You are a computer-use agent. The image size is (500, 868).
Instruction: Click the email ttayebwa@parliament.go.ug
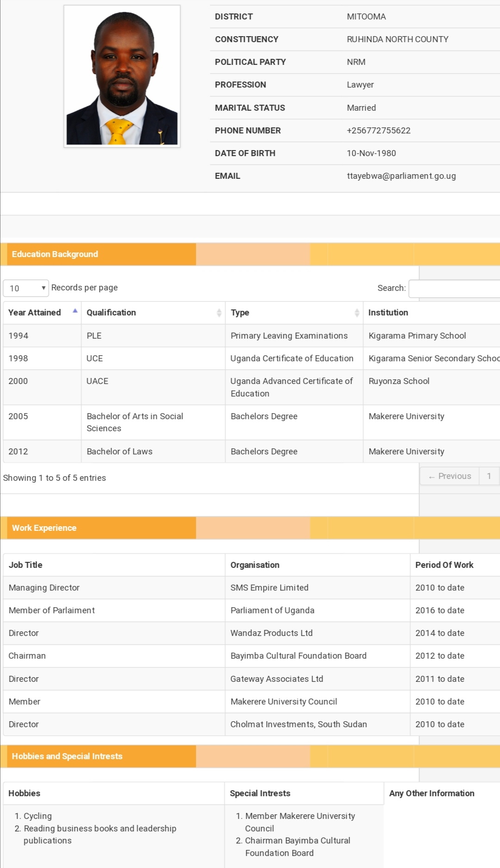[x=401, y=176]
